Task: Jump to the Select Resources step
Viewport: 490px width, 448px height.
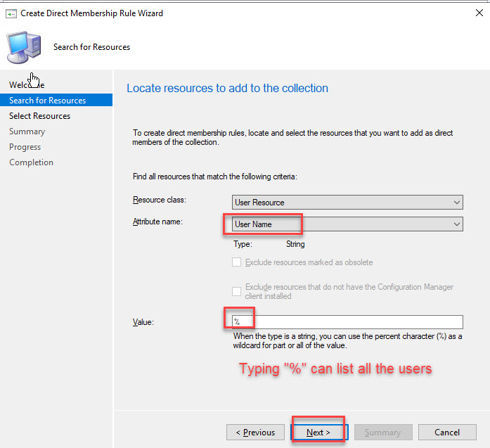Action: [x=39, y=116]
